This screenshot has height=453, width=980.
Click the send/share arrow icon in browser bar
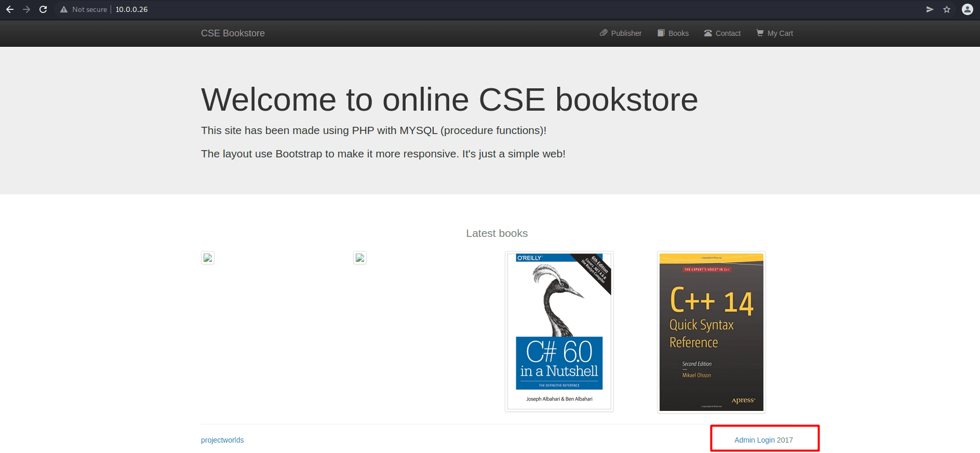pos(930,9)
